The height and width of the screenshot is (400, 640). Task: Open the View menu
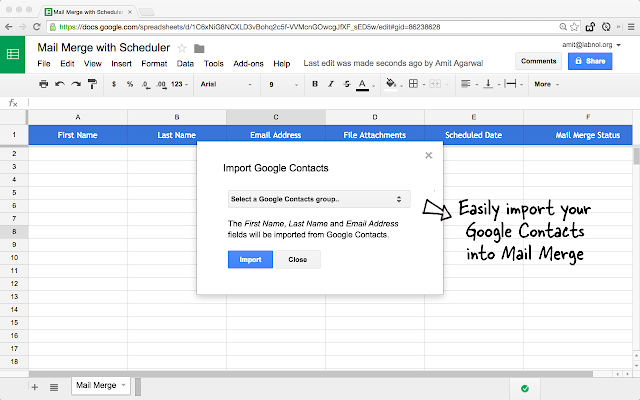(93, 64)
